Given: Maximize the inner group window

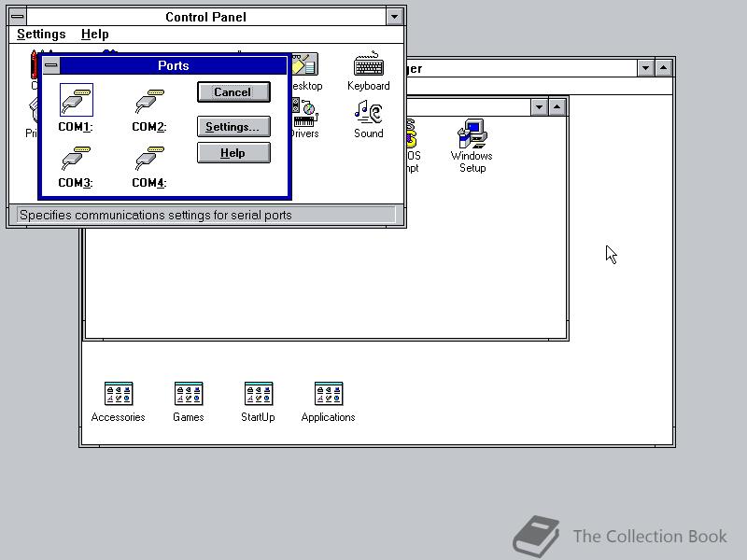Looking at the screenshot, I should click(557, 107).
